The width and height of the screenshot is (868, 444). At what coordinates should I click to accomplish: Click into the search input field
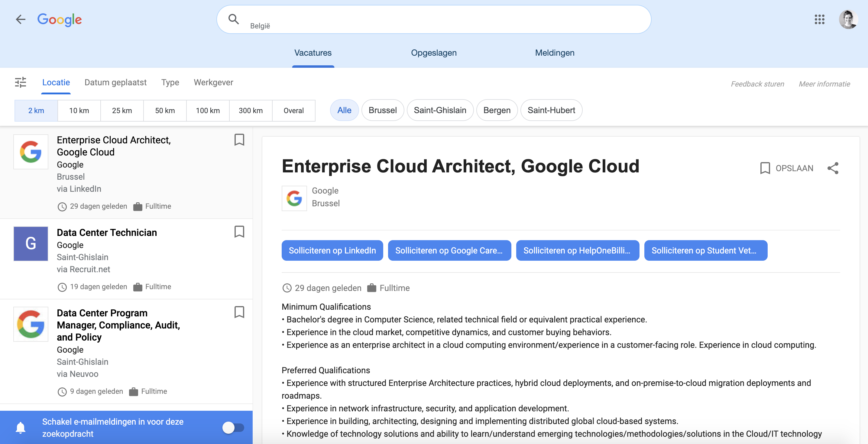point(434,19)
